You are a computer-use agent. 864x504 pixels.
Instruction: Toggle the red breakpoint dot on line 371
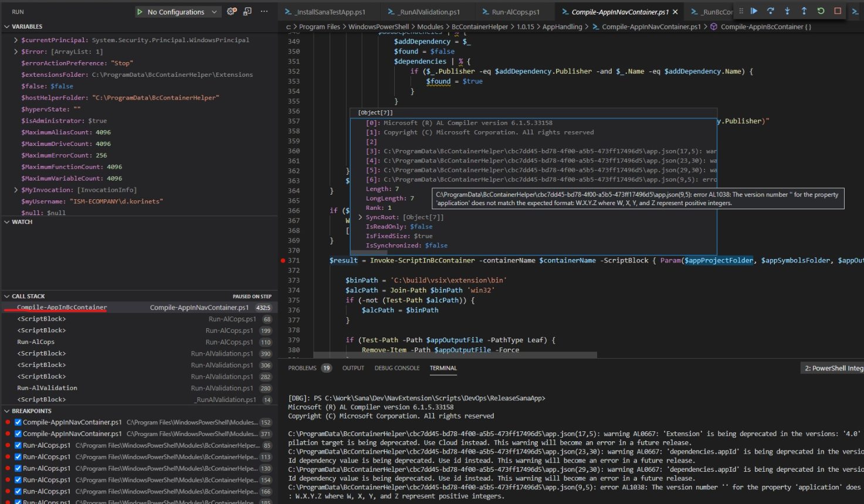point(283,260)
